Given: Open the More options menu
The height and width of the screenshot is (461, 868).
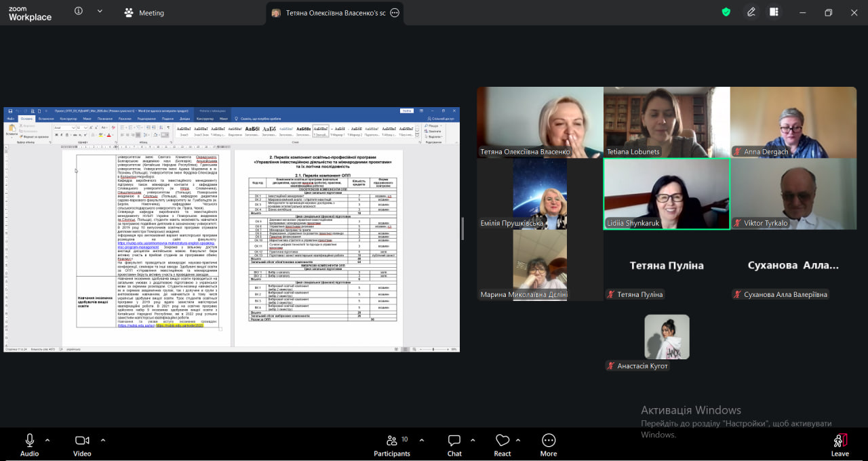Looking at the screenshot, I should click(549, 445).
